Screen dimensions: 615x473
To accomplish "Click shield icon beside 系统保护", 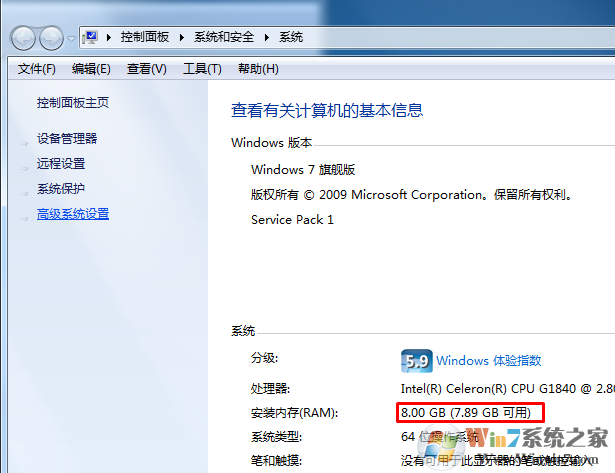I will [x=25, y=194].
